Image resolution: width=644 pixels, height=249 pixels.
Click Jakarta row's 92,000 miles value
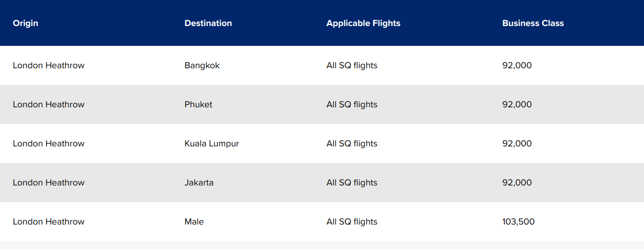click(x=517, y=183)
